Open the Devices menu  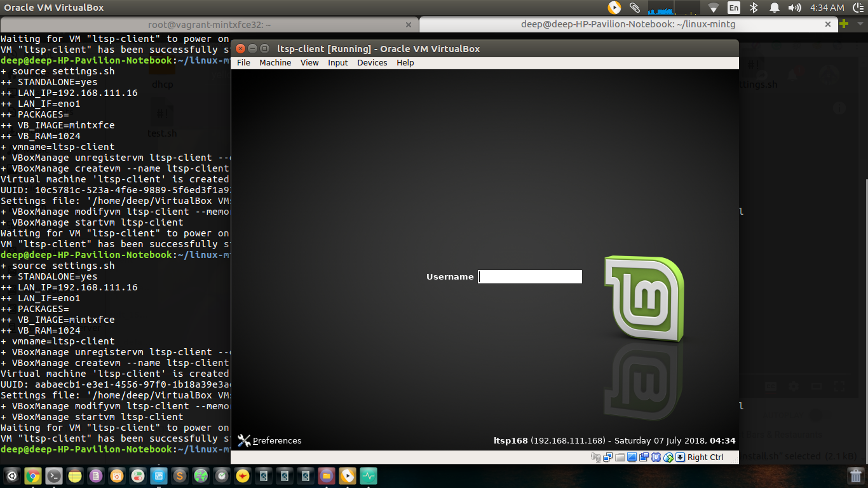372,62
